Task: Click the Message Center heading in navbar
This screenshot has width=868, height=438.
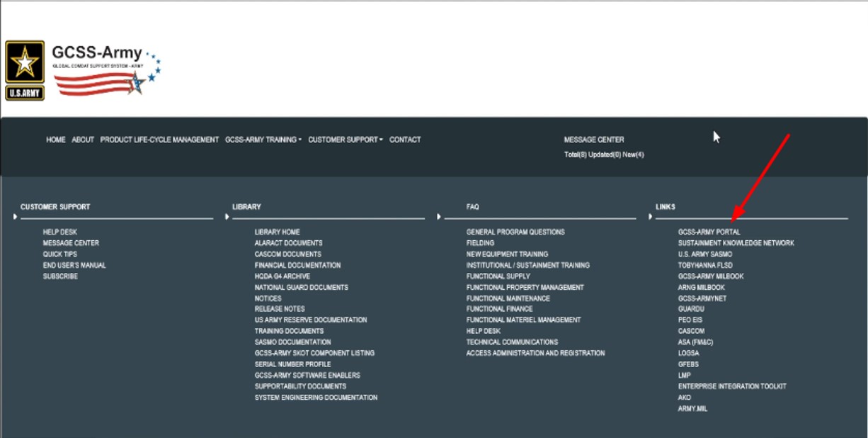Action: 594,140
